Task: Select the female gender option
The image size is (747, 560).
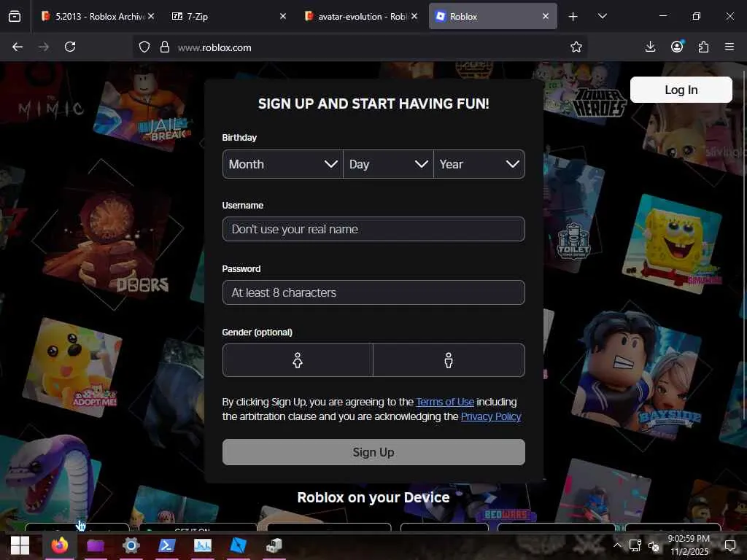Action: point(298,360)
